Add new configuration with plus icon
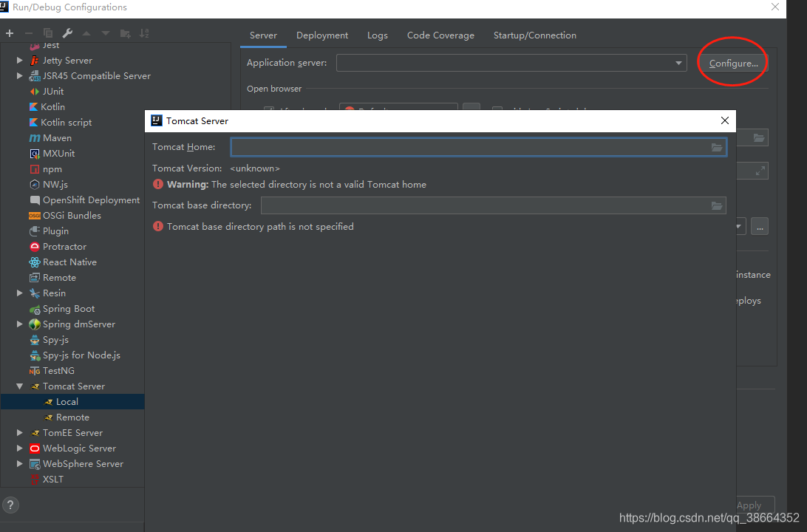 point(10,33)
